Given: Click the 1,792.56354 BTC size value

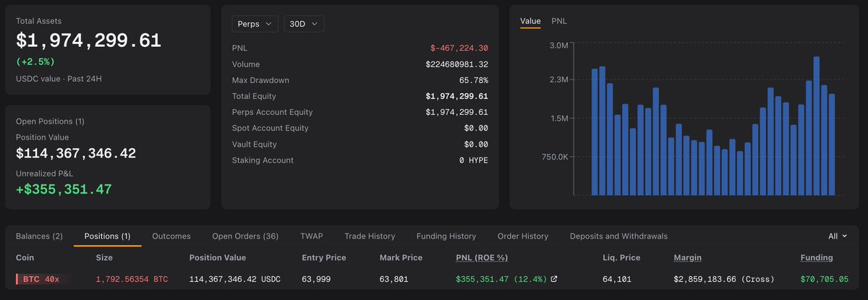Looking at the screenshot, I should pyautogui.click(x=132, y=279).
